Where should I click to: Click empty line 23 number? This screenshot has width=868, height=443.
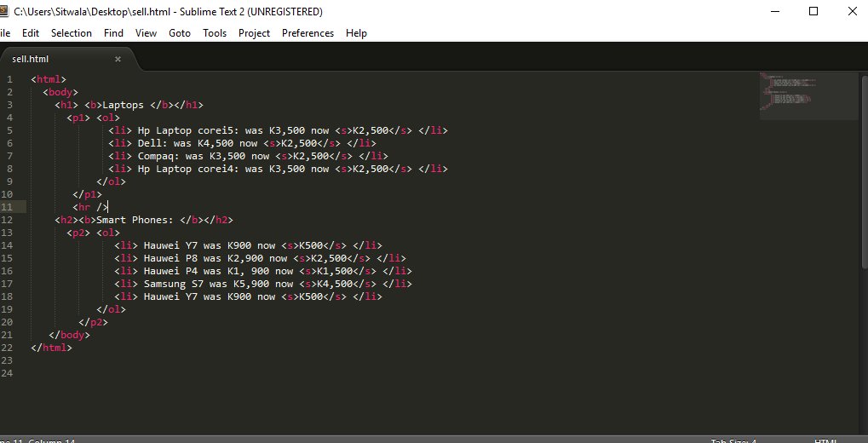click(x=7, y=360)
